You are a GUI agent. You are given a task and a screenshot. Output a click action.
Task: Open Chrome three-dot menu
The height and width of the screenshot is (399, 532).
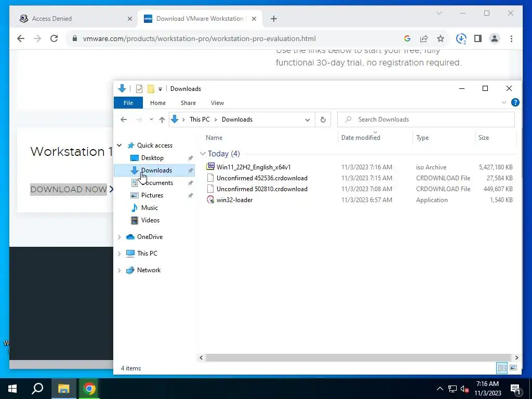tap(511, 38)
